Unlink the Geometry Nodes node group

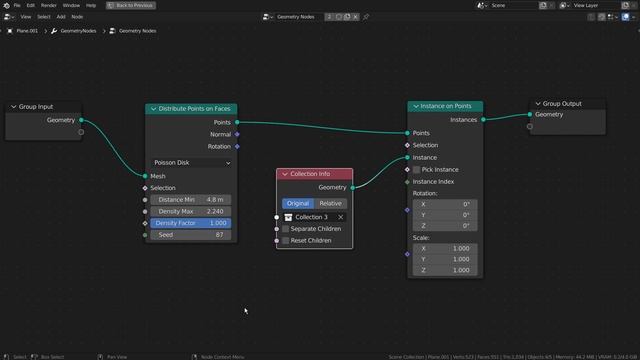(x=356, y=17)
